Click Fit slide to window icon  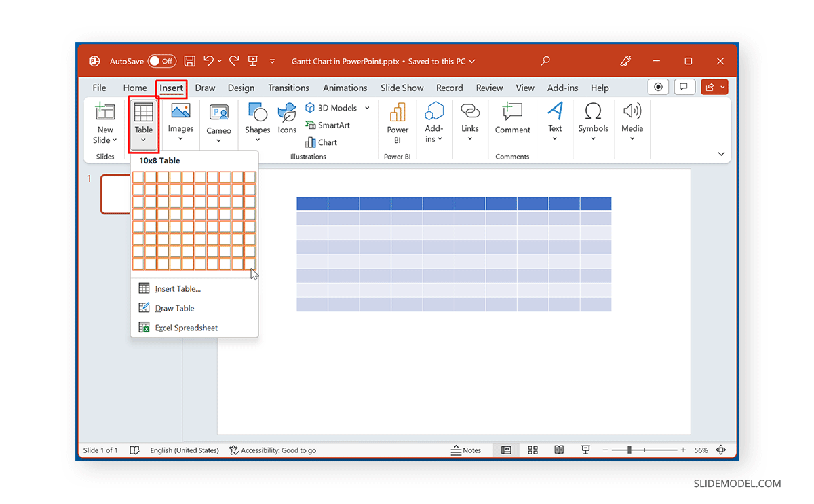[721, 450]
